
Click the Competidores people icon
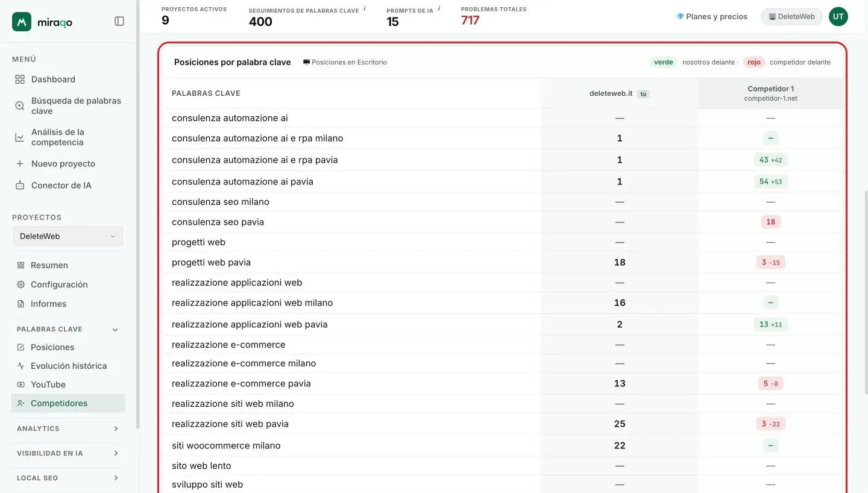click(x=21, y=403)
